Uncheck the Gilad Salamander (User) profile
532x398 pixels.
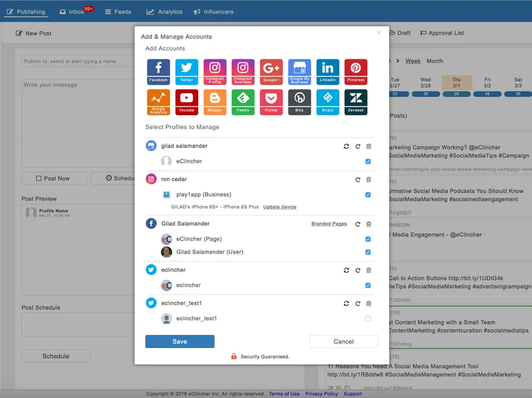(x=368, y=252)
